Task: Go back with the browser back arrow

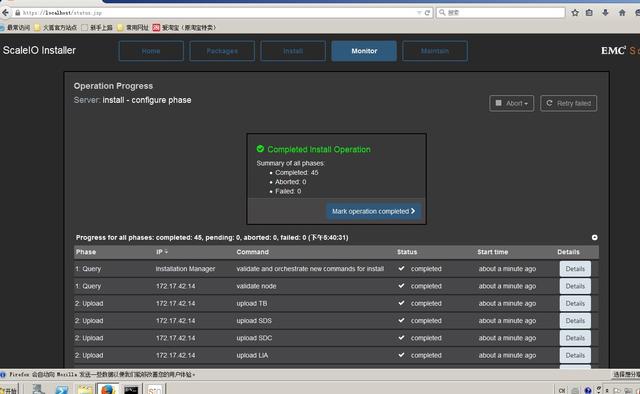Action: (x=5, y=13)
